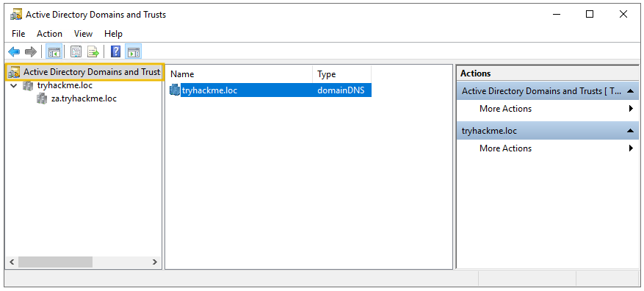The width and height of the screenshot is (644, 291).
Task: Collapse the Active Directory Domains and Trusts actions section
Action: (630, 91)
